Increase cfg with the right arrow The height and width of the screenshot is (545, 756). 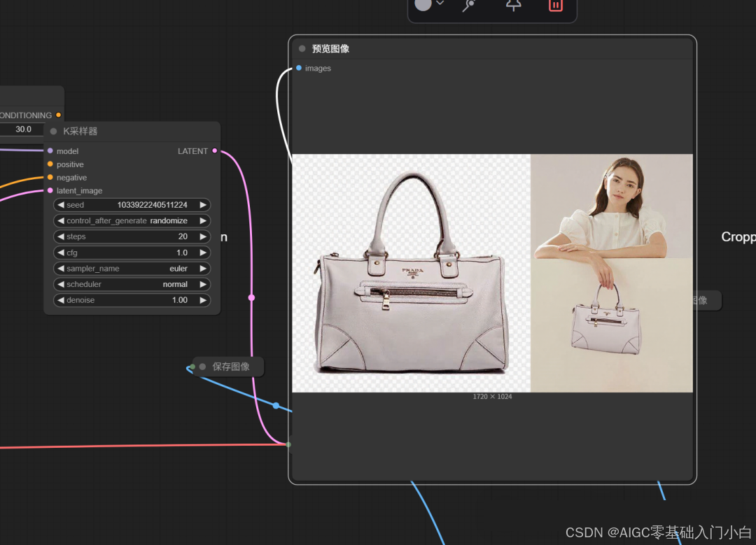[203, 253]
